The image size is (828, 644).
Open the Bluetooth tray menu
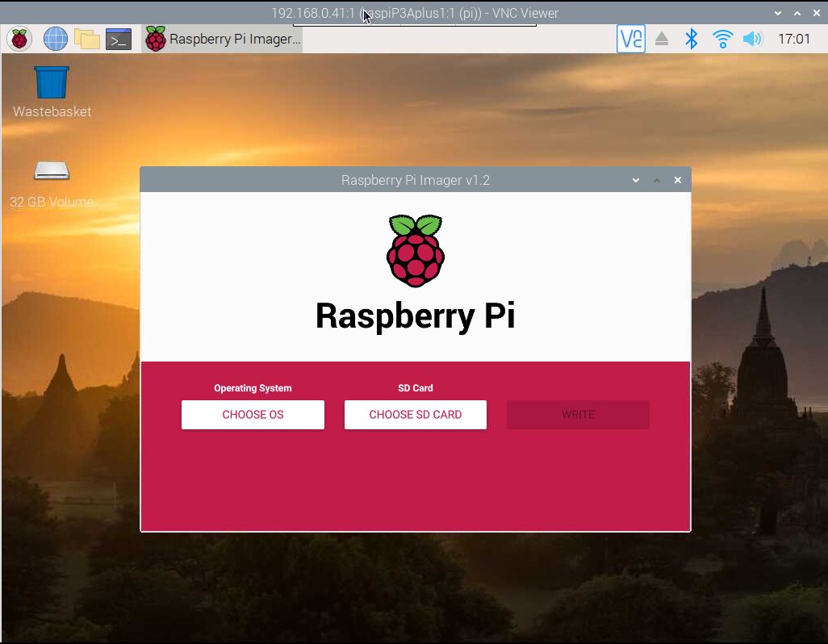692,39
